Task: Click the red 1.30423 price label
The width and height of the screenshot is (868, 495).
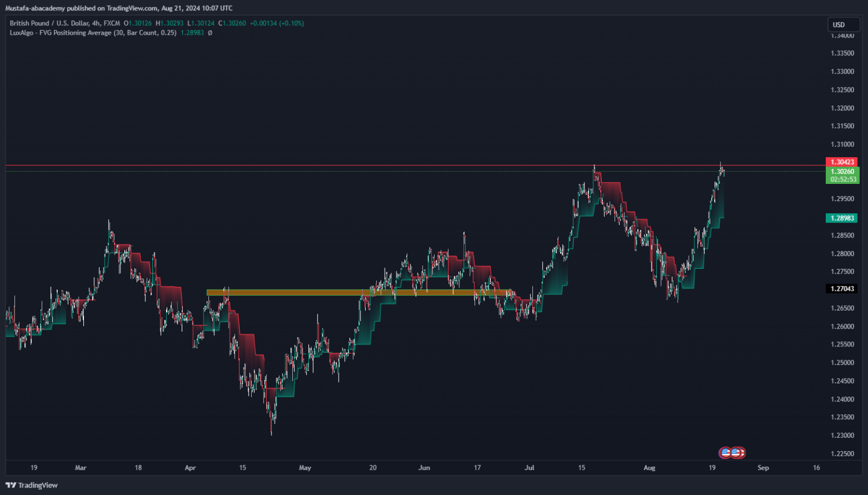Action: coord(842,162)
